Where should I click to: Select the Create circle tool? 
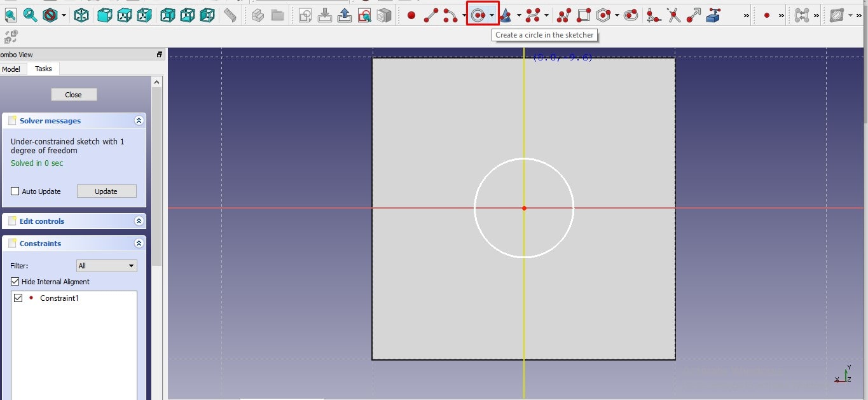click(478, 15)
